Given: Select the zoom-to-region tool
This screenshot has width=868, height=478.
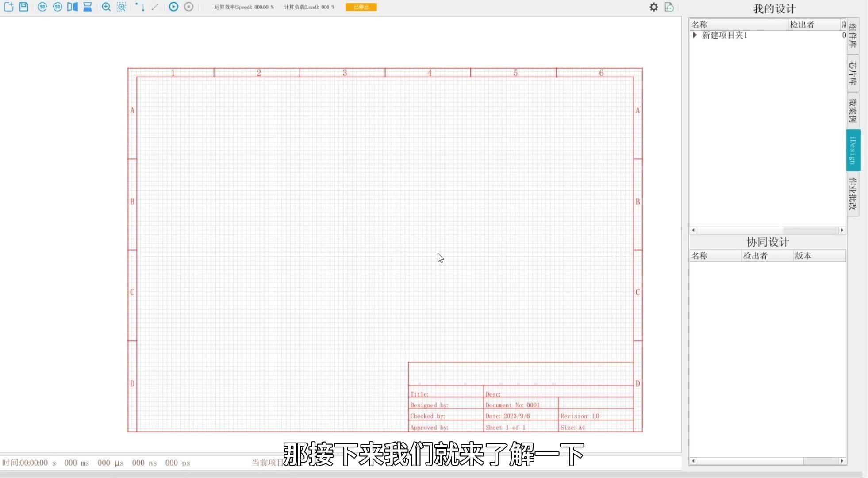Looking at the screenshot, I should coord(121,7).
